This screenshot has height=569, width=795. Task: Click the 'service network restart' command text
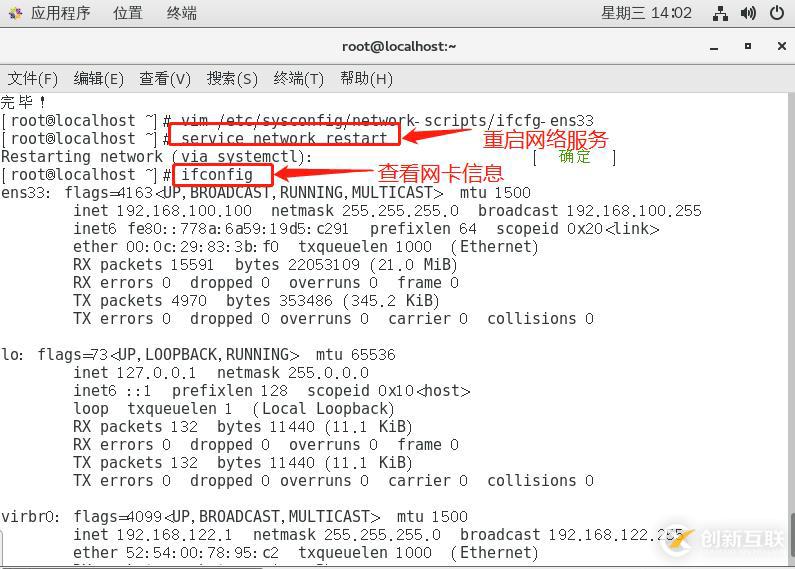[284, 138]
